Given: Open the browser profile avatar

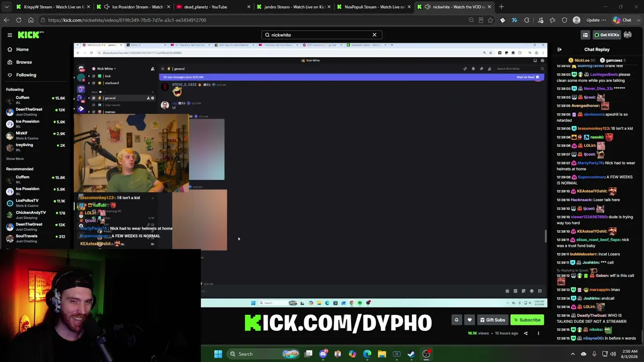Looking at the screenshot, I should 577,20.
